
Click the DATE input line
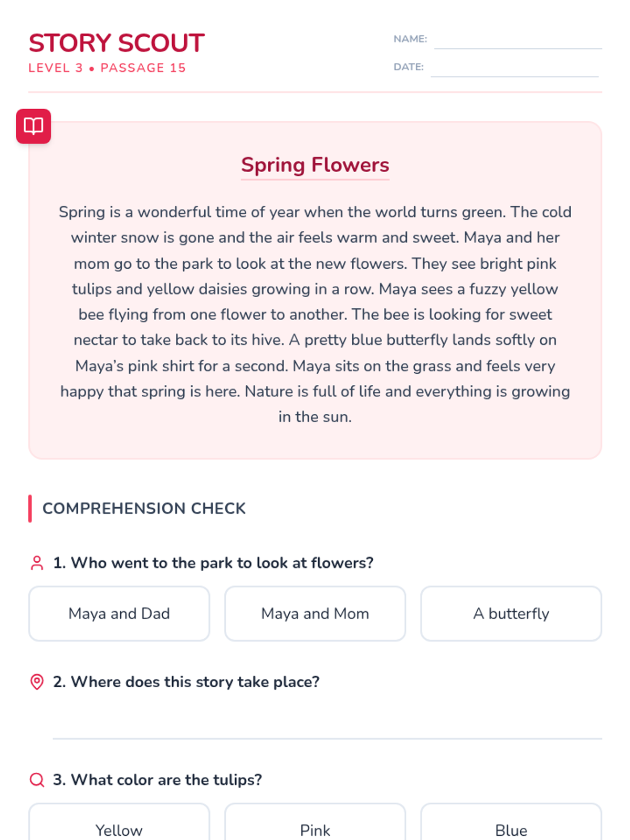tap(514, 68)
